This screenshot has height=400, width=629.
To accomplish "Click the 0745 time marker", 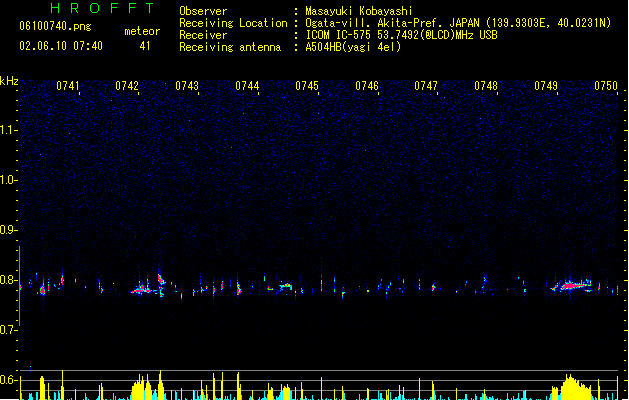I will click(x=307, y=86).
